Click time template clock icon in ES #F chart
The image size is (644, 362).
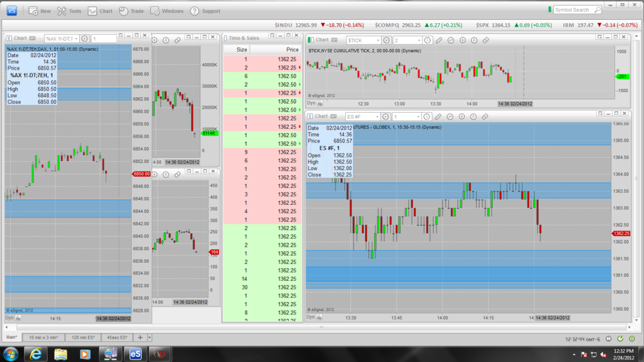(427, 117)
